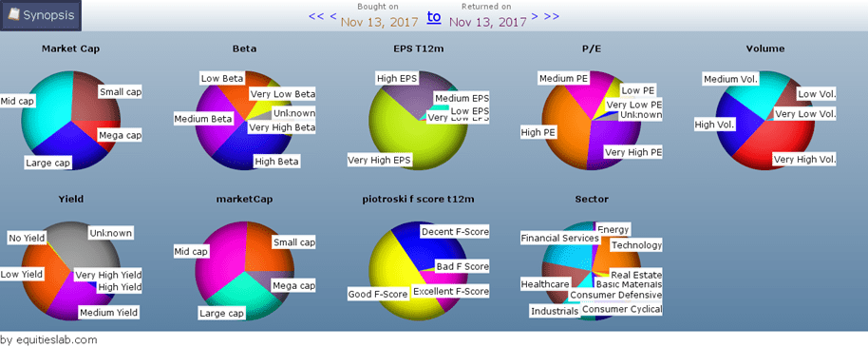Image resolution: width=868 pixels, height=347 pixels.
Task: Click the Consumer Cyclical sector label
Action: pyautogui.click(x=622, y=309)
